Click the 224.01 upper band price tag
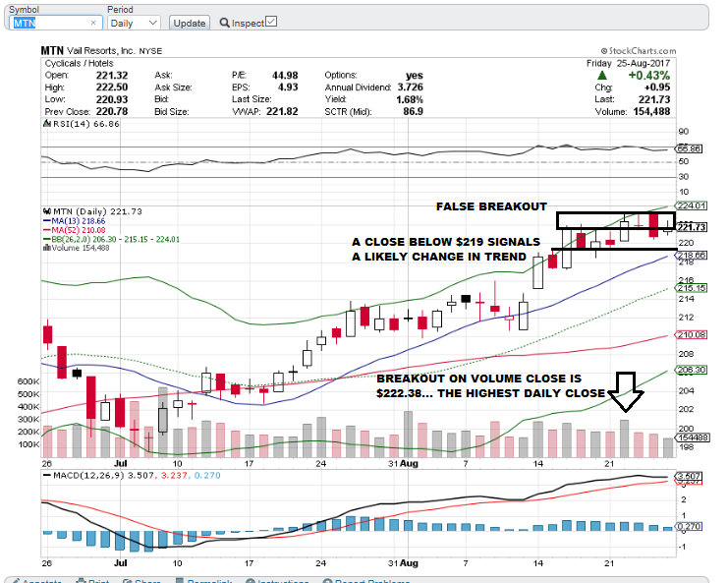 (691, 205)
